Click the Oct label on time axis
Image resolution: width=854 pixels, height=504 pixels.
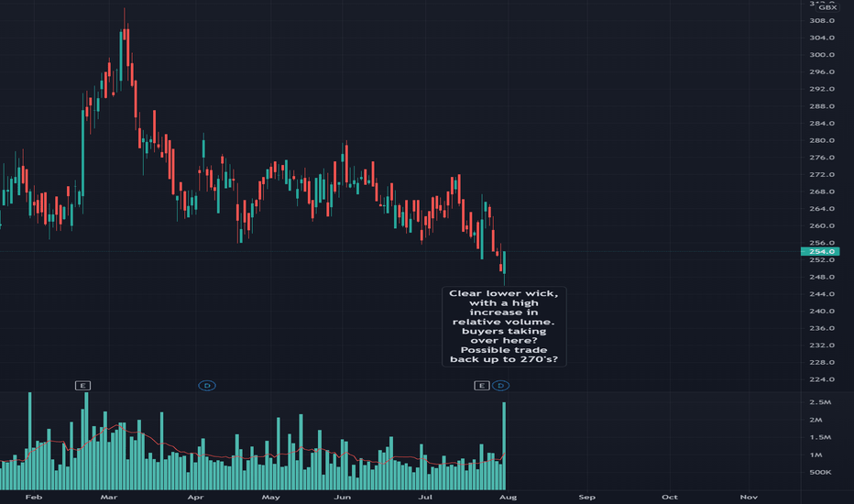(670, 497)
